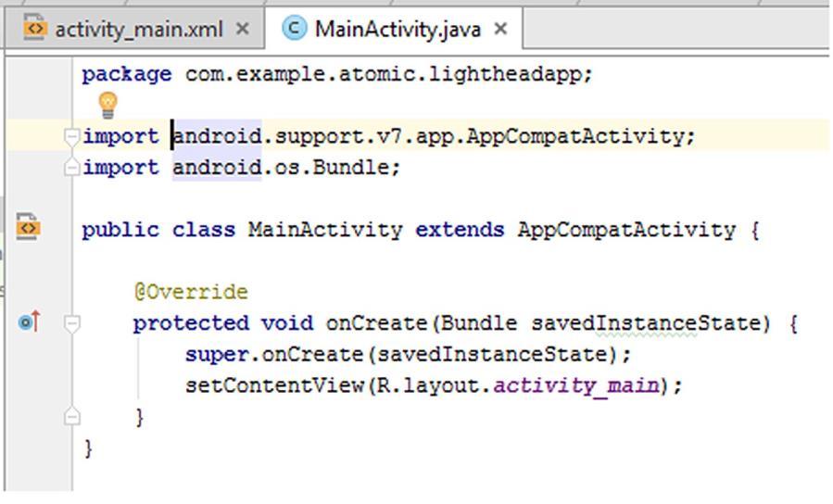833x504 pixels.
Task: Click the 'protected' keyword
Action: point(191,323)
